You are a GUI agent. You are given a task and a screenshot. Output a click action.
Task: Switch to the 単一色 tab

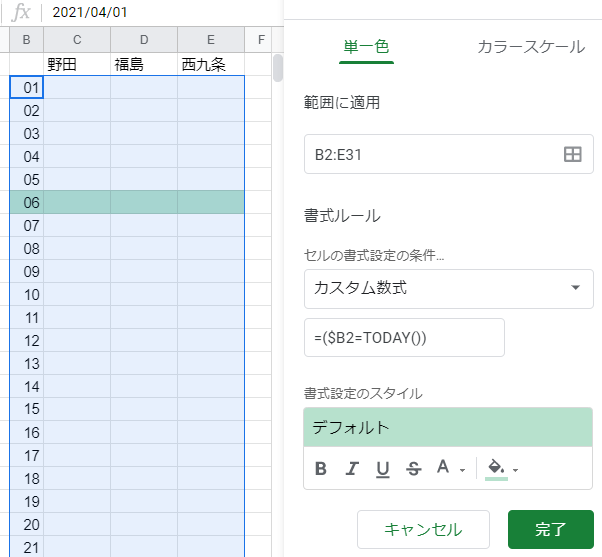pos(366,47)
